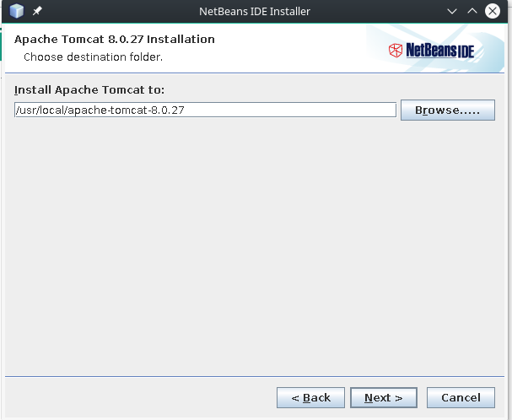
Task: Close the NetBeans IDE Installer window
Action: point(493,11)
